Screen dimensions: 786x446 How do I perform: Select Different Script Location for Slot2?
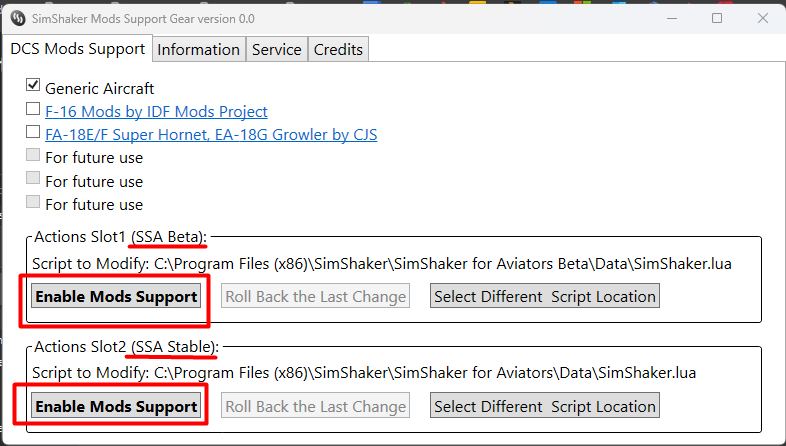pos(545,406)
